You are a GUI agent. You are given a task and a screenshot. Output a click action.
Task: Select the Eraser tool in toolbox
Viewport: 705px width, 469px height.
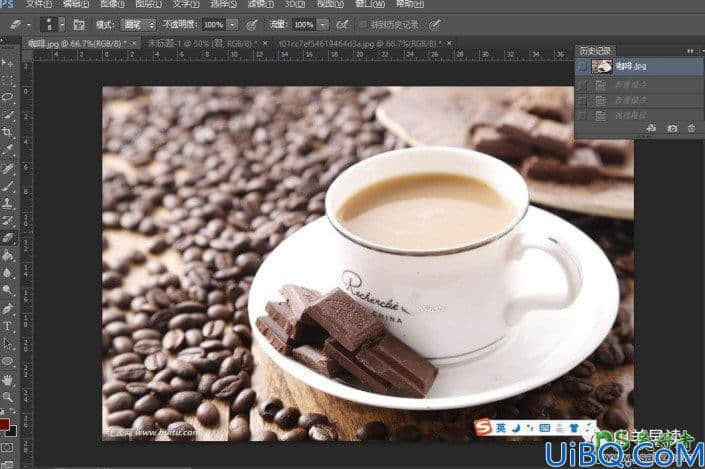pos(7,238)
